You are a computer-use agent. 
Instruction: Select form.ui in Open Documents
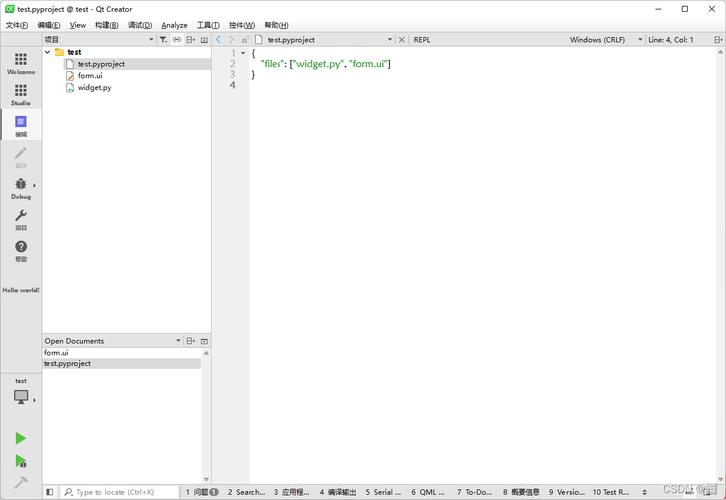click(56, 352)
